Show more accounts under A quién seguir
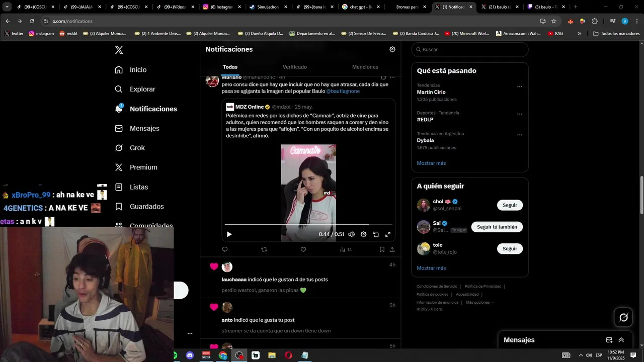Image resolution: width=644 pixels, height=362 pixels. 431,268
